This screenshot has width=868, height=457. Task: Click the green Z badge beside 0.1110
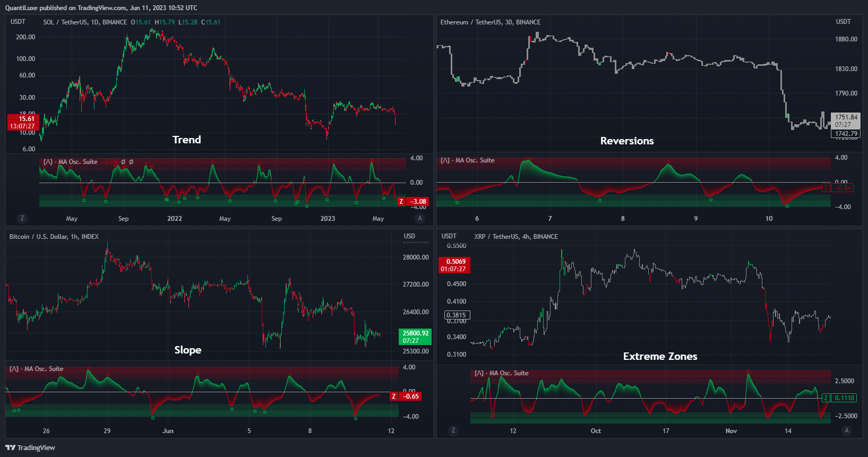pos(826,398)
